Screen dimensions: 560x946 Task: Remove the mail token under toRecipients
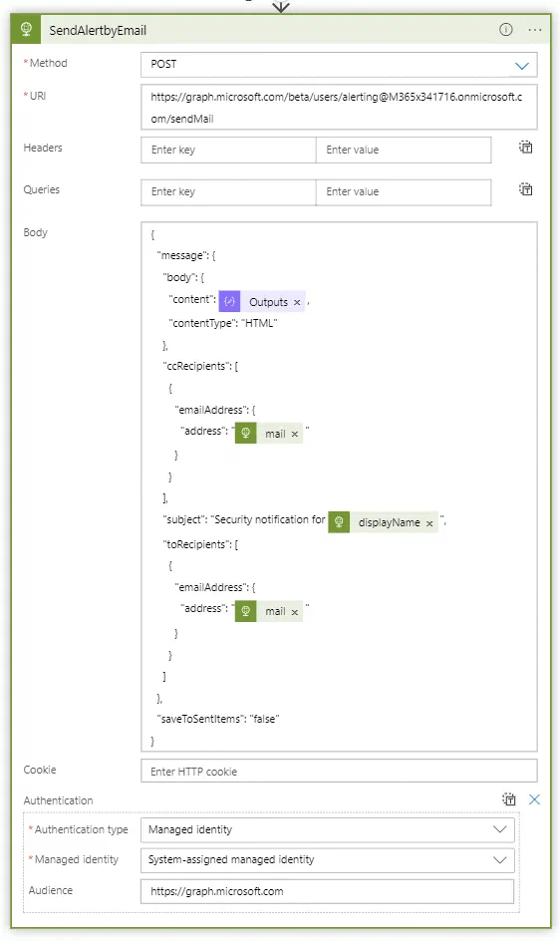click(x=294, y=612)
